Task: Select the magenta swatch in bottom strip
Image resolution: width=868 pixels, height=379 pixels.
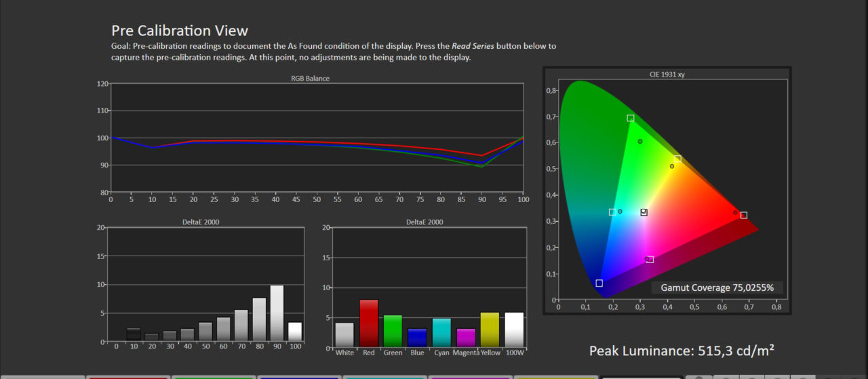Action: tap(470, 377)
